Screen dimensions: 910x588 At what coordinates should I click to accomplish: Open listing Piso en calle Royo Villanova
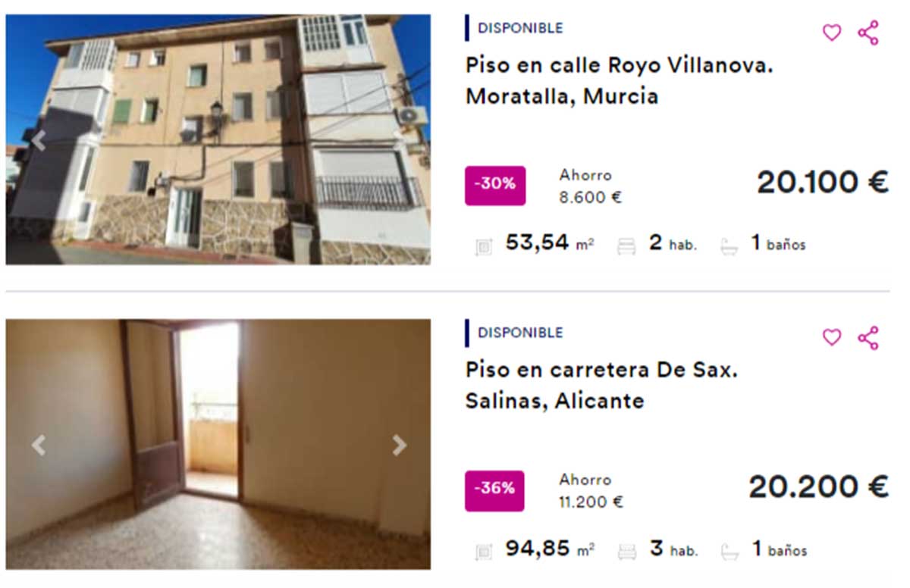(620, 81)
